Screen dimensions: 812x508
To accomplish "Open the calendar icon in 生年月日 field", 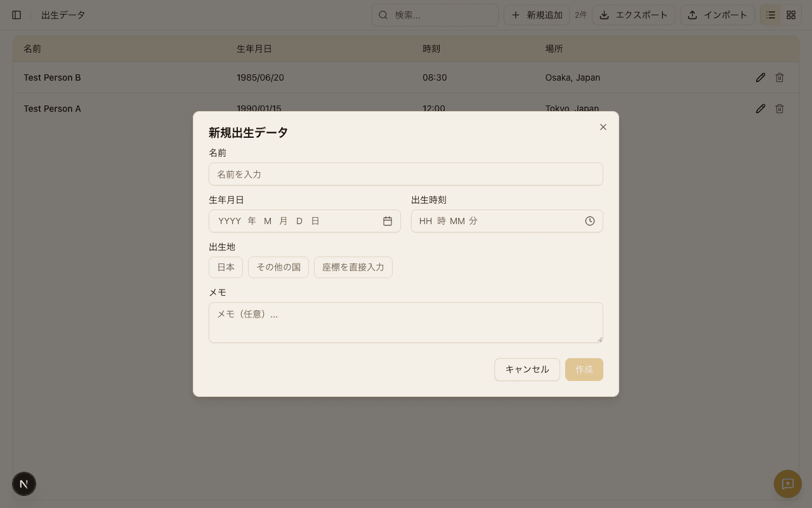I will click(388, 220).
